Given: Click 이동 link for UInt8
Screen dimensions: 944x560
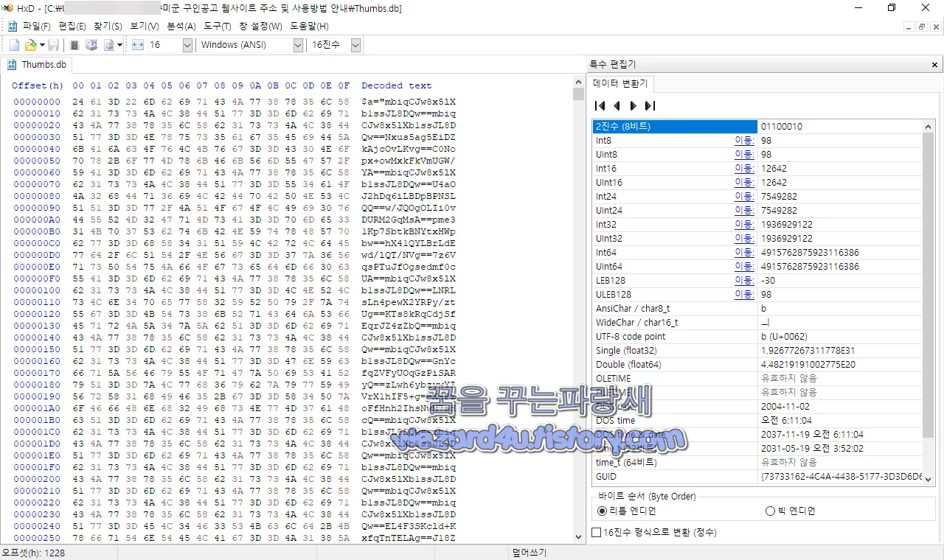Looking at the screenshot, I should [743, 155].
